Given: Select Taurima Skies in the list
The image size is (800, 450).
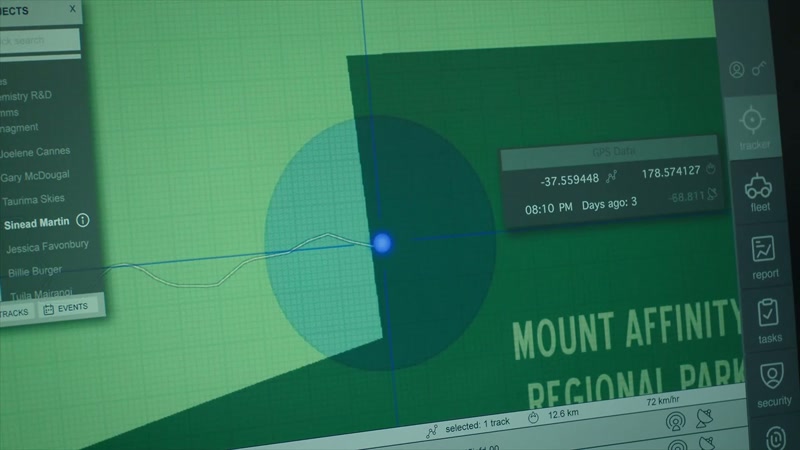Looking at the screenshot, I should click(x=33, y=200).
